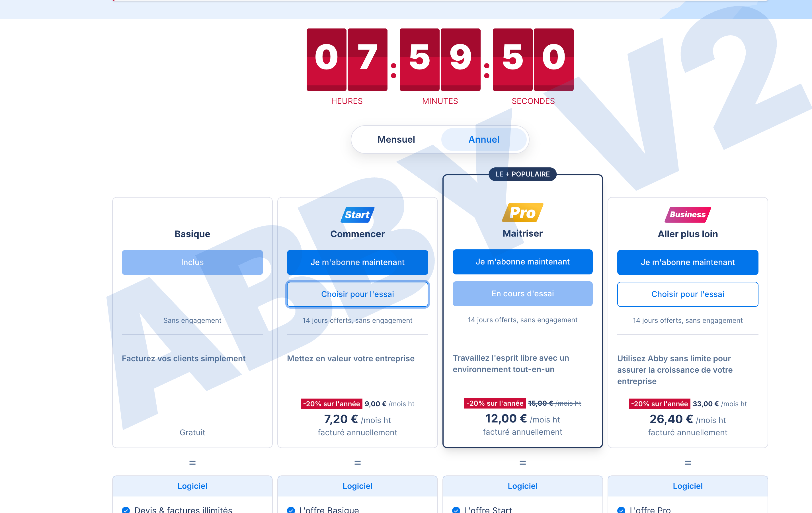Switch billing to Annuel
The height and width of the screenshot is (513, 812).
[484, 139]
